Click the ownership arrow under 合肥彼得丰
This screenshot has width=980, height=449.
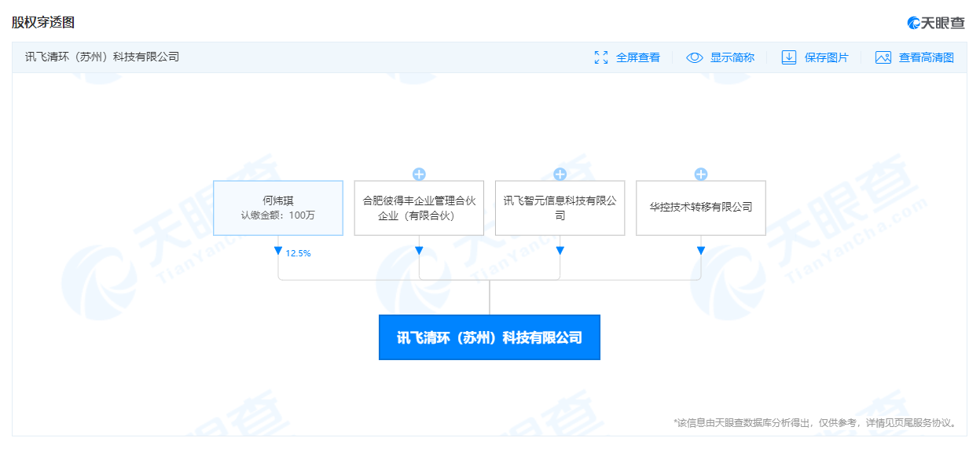click(x=419, y=251)
